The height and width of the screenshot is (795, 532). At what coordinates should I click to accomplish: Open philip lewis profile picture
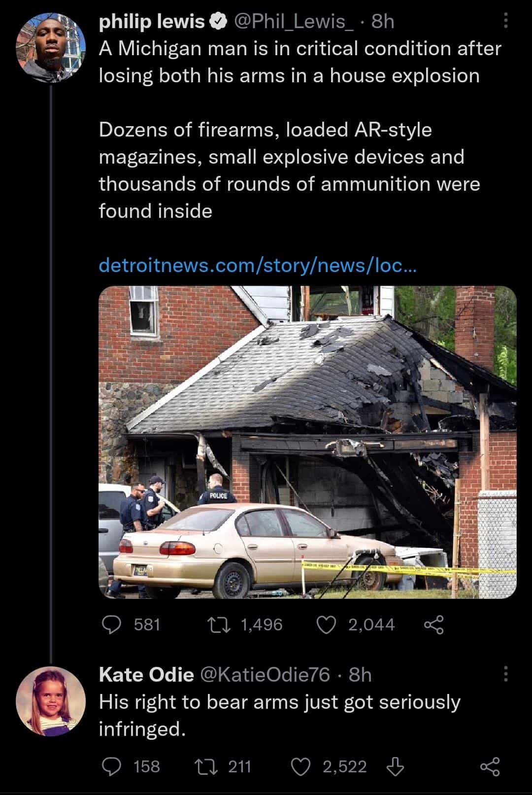51,48
